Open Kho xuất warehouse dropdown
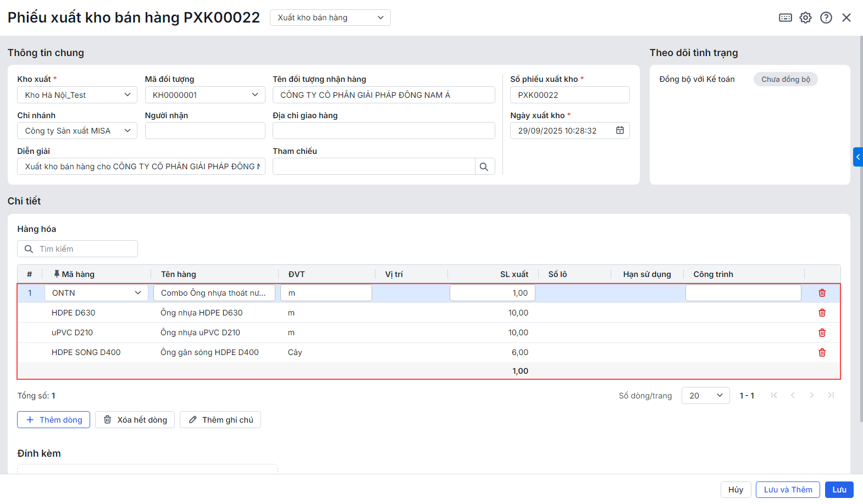Viewport: 863px width, 504px height. (x=77, y=95)
